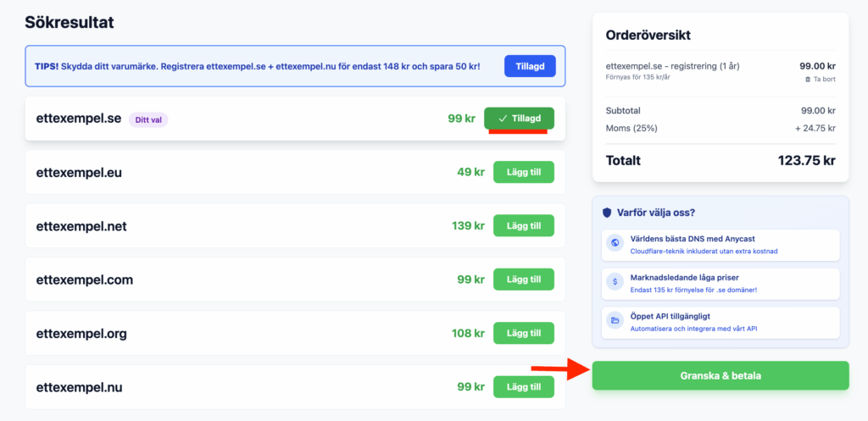Click the dollar icon for low prices

coord(615,282)
